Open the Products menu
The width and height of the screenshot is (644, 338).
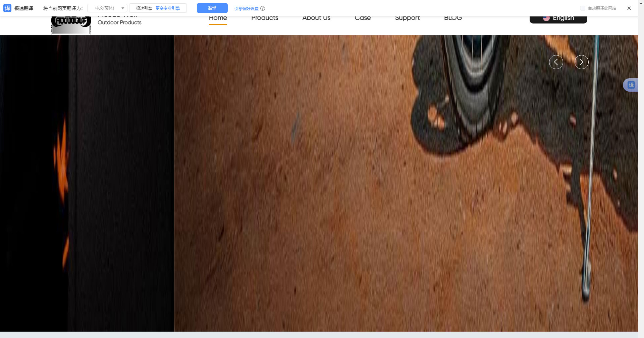(265, 18)
